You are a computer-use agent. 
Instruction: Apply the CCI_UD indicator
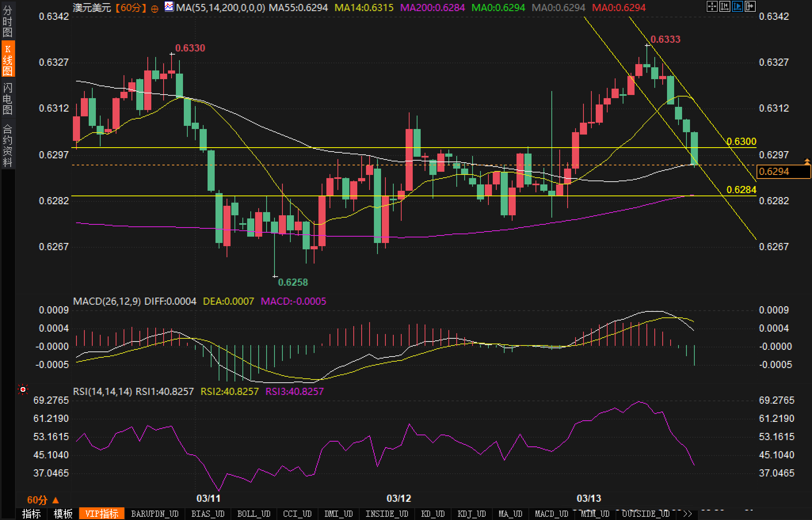pos(297,514)
